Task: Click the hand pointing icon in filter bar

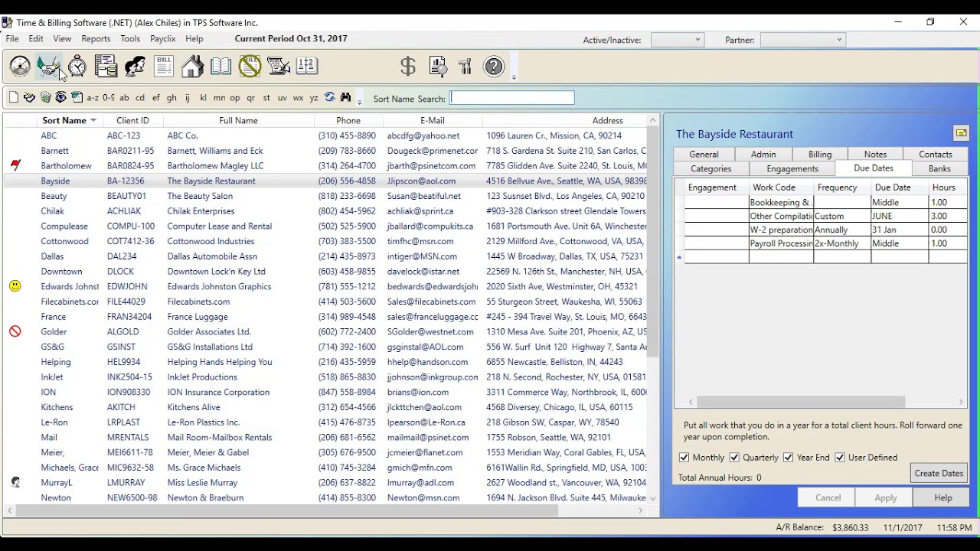Action: point(29,97)
